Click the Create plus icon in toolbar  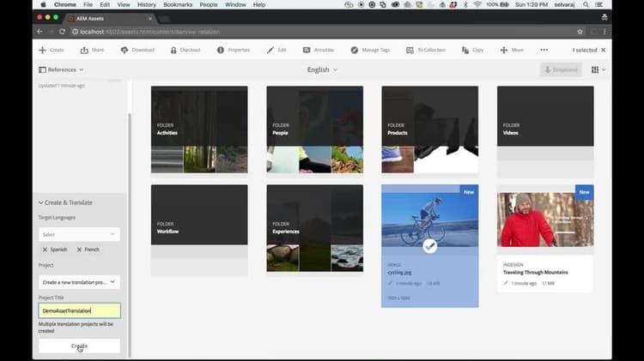point(42,50)
